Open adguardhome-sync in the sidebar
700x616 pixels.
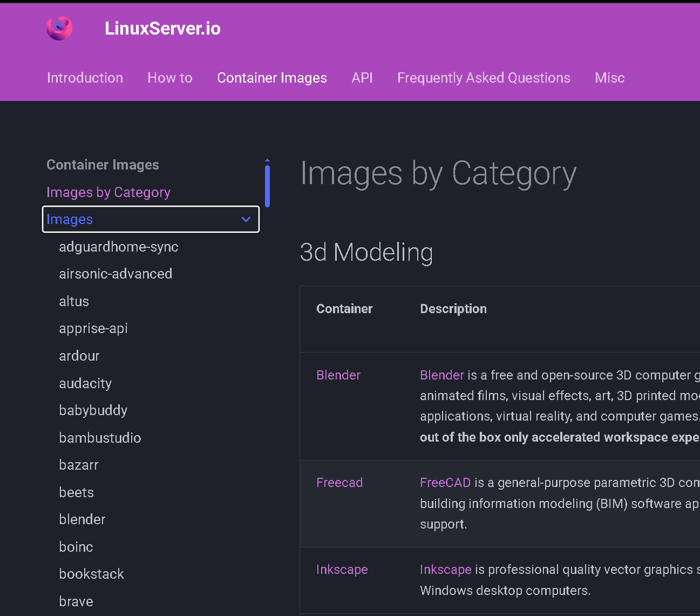pos(119,247)
